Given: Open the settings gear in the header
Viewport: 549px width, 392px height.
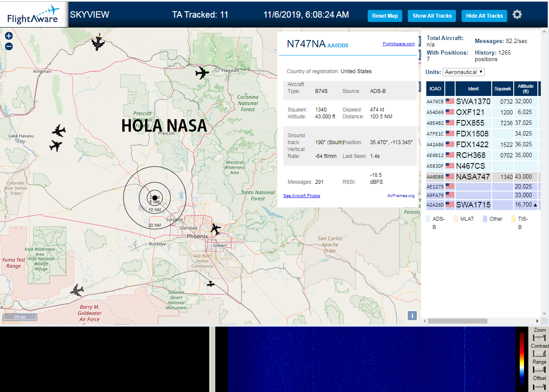Looking at the screenshot, I should point(517,15).
